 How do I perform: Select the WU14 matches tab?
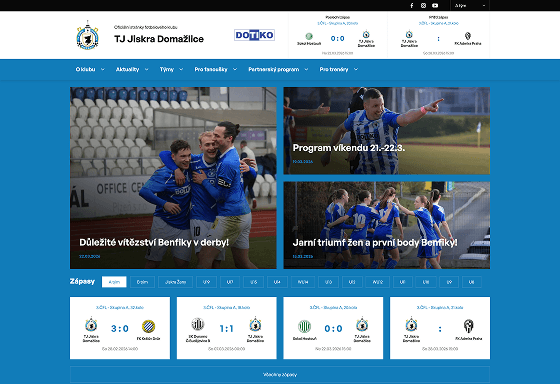303,282
